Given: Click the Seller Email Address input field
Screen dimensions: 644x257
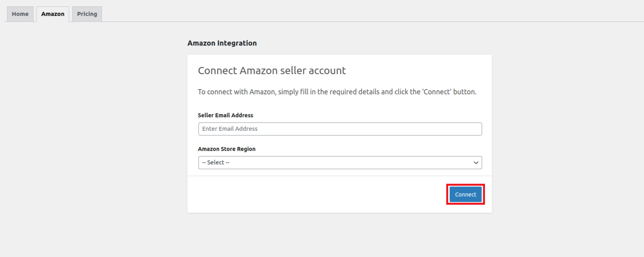Looking at the screenshot, I should 339,129.
